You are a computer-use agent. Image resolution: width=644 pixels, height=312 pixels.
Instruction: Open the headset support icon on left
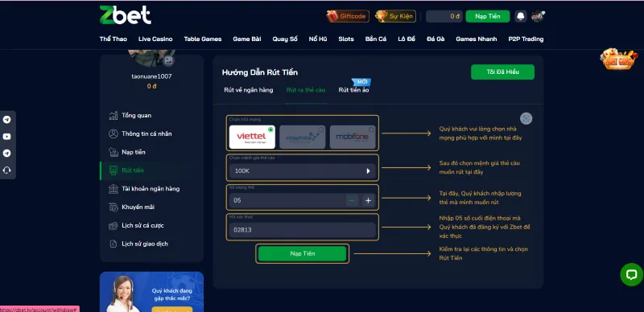[6, 170]
